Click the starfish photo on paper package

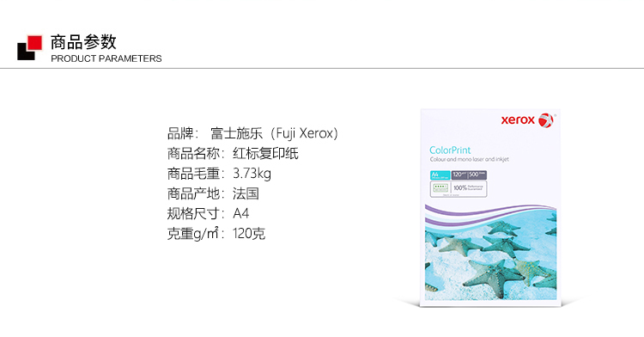click(x=491, y=258)
